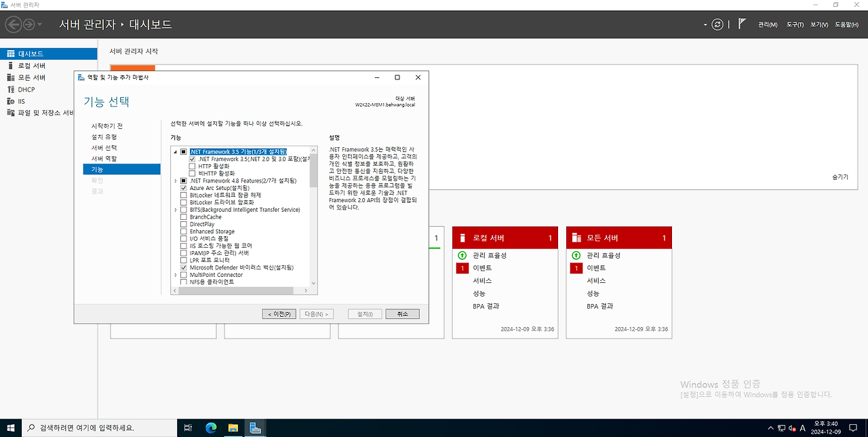
Task: Click the volume icon in system tray
Action: pyautogui.click(x=792, y=428)
